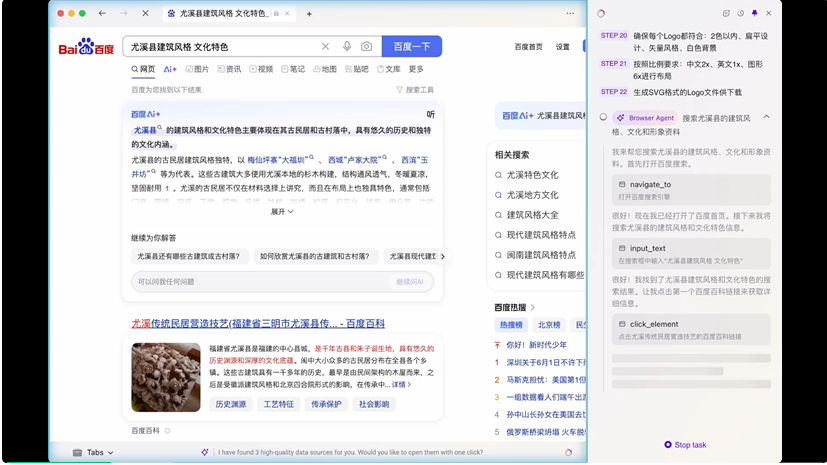Click the loading circle icon in bottom bar

coord(568,452)
